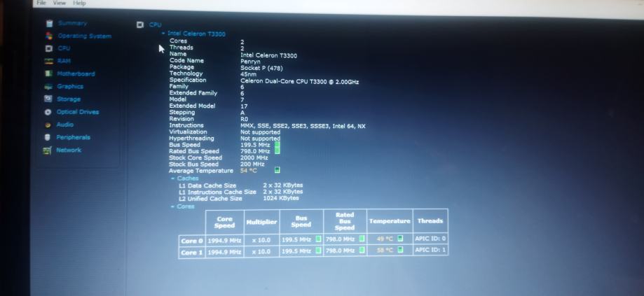Select specification text Celeron Dual-Core CPU T3300 @ 2.00GHz
Viewport: 644px width, 296px height.
(300, 82)
